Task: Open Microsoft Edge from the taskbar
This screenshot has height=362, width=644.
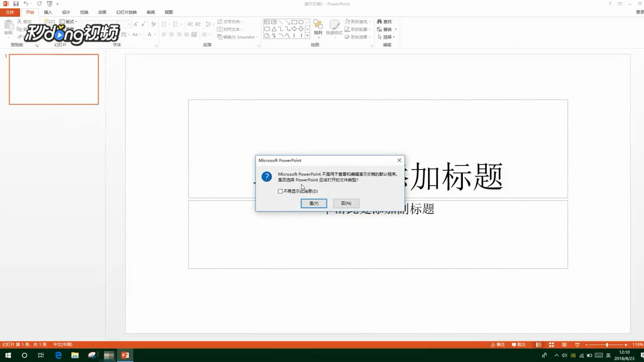Action: pos(58,355)
